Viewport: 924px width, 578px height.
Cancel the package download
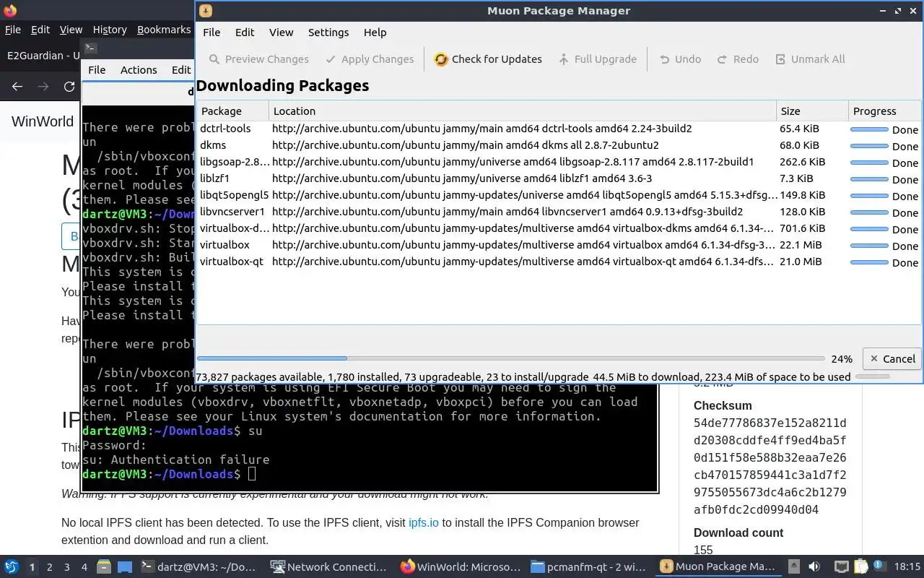(892, 359)
